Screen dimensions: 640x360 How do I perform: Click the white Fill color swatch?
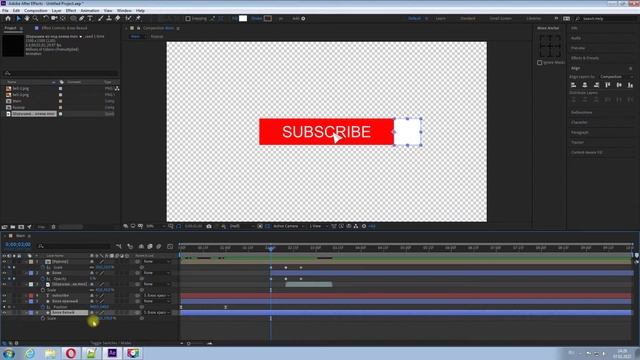coord(243,18)
